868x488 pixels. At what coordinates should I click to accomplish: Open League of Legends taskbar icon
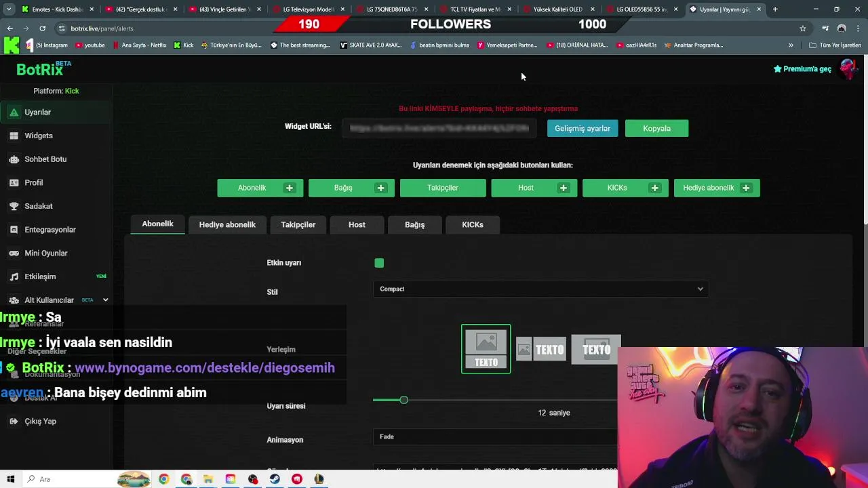319,479
